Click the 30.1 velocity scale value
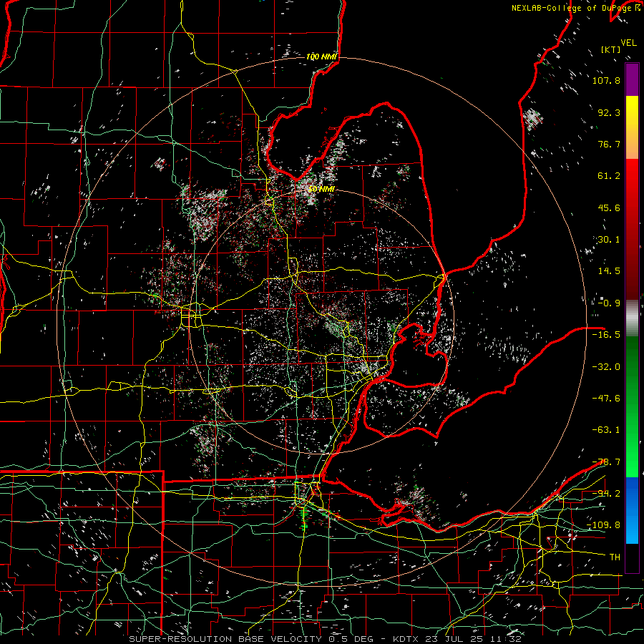644x644 pixels. point(609,240)
